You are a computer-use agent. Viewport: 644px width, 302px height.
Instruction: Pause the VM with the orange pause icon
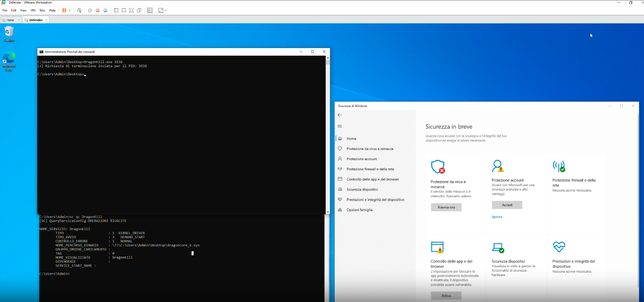(64, 11)
